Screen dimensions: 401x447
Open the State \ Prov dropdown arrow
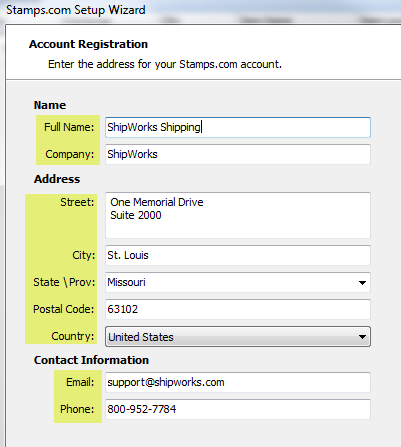point(362,283)
